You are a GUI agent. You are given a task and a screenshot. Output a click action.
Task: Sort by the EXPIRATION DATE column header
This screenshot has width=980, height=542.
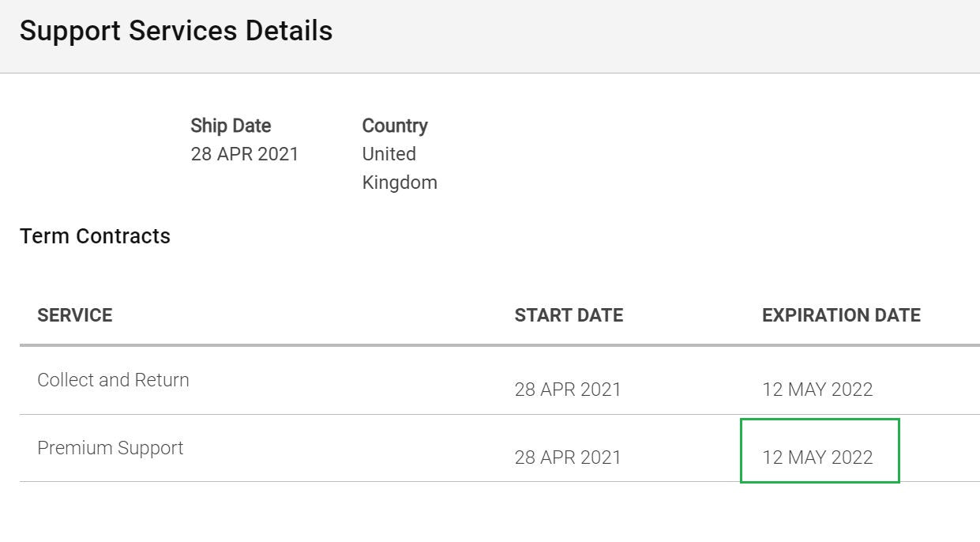pyautogui.click(x=841, y=315)
